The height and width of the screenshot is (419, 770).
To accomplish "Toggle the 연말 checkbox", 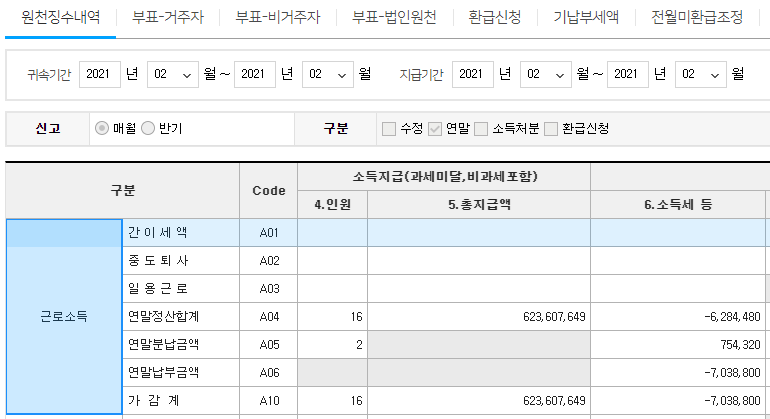I will click(435, 128).
